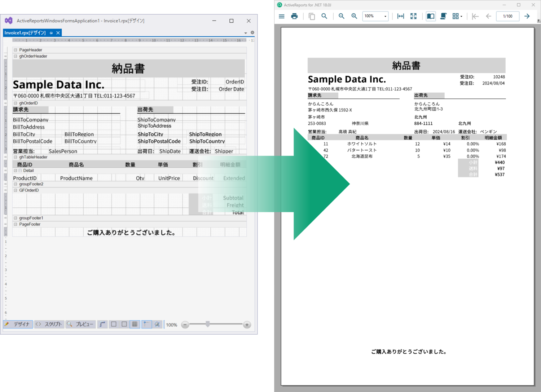
Task: Go to the next page in viewer
Action: 527,16
